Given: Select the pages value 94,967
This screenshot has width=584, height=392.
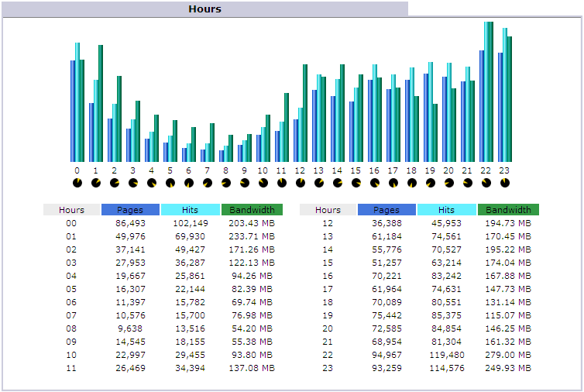Looking at the screenshot, I should [x=386, y=355].
